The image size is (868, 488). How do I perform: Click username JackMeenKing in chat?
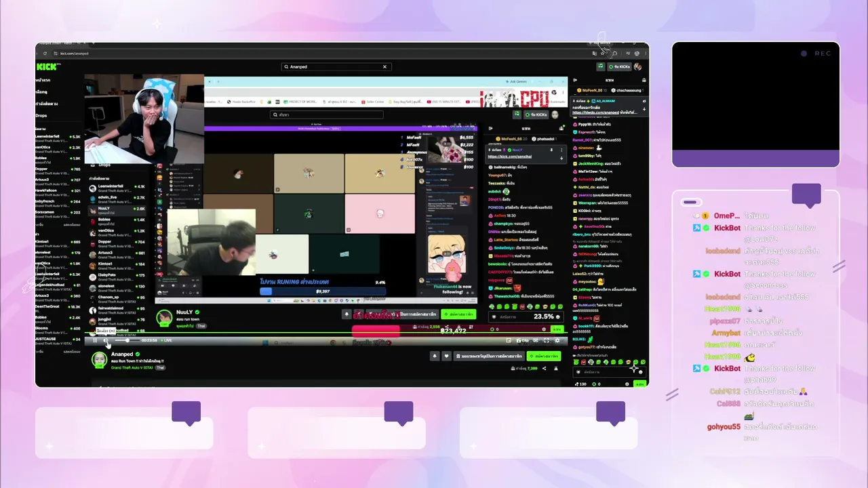pos(590,163)
